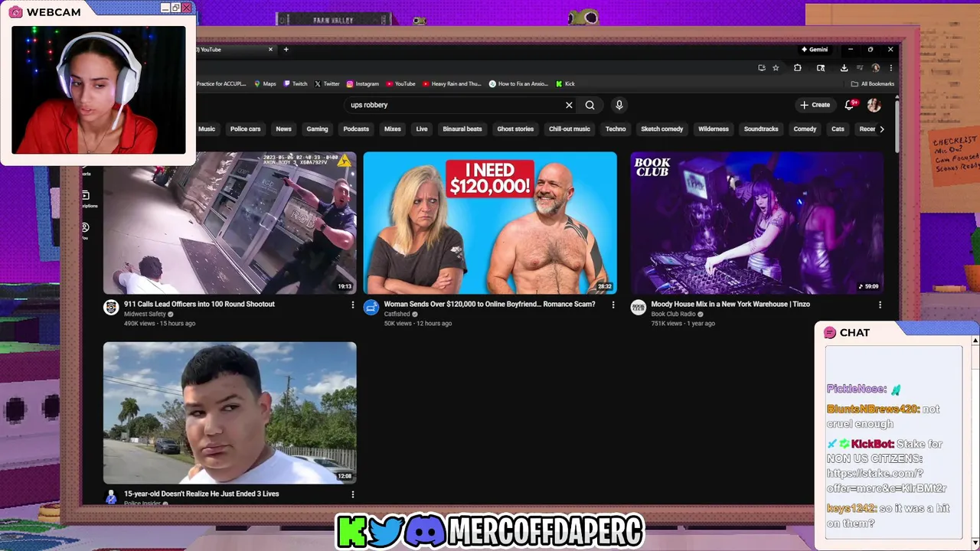
Task: Open the Gemini button in Chrome
Action: coord(815,50)
